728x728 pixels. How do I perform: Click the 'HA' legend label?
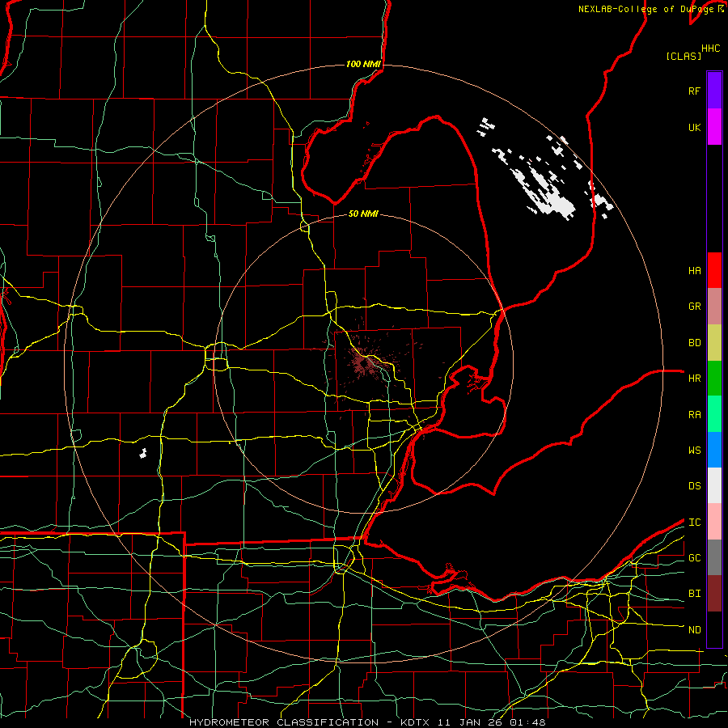[x=694, y=271]
